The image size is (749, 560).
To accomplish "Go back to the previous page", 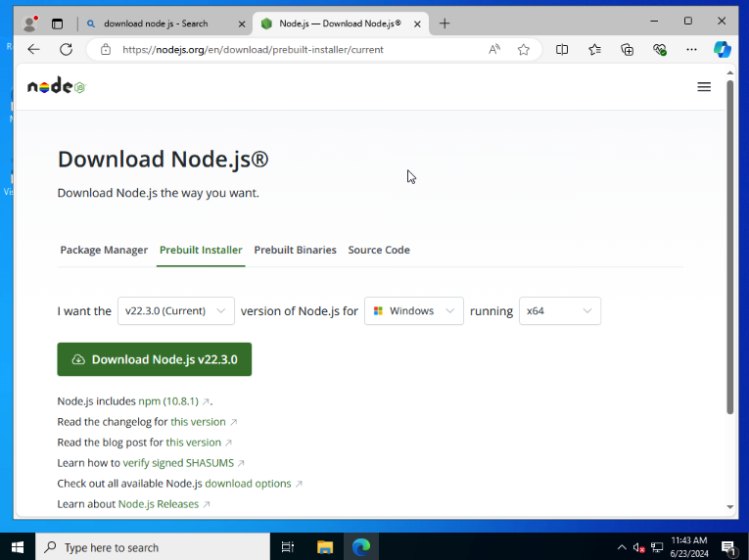I will (x=33, y=49).
